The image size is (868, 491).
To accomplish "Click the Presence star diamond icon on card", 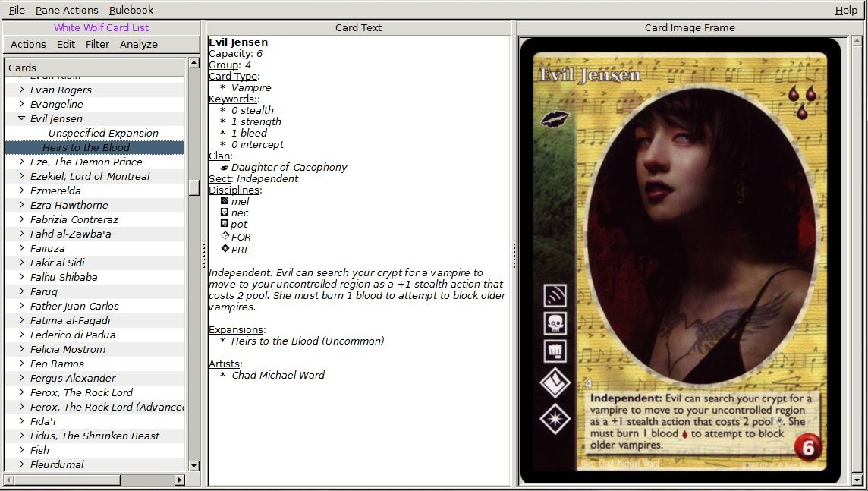I will pyautogui.click(x=555, y=418).
